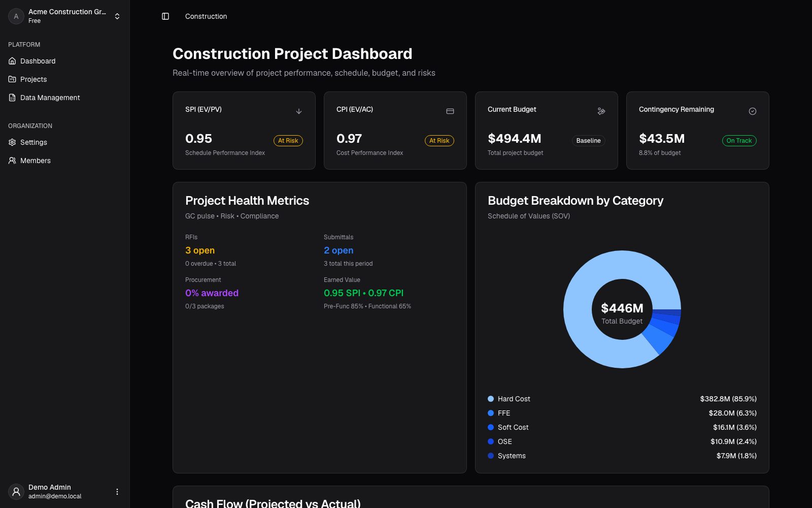This screenshot has width=812, height=508.
Task: Click the On Track badge
Action: (739, 141)
